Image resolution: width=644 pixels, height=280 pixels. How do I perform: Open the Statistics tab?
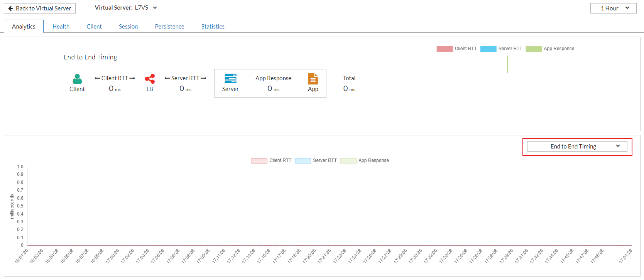click(x=213, y=26)
